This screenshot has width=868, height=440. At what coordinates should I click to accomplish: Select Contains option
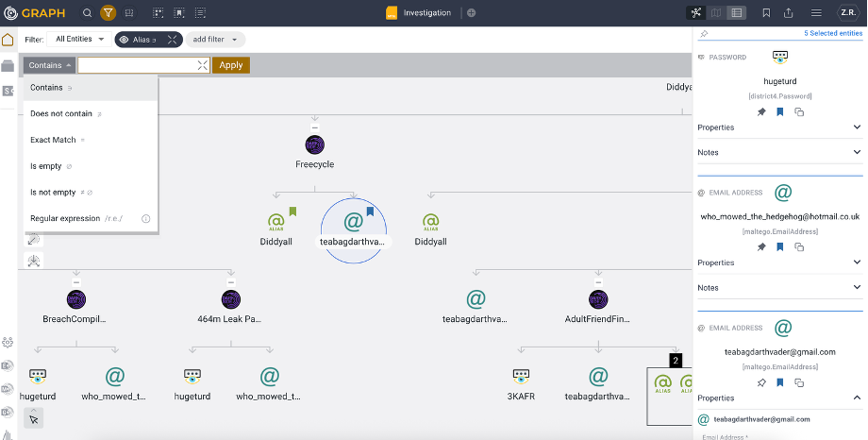[x=91, y=88]
